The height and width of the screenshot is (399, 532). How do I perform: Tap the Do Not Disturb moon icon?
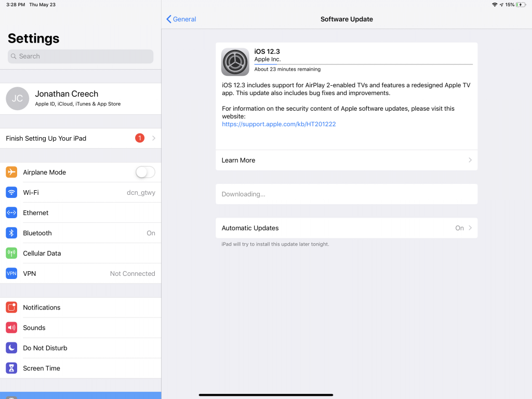click(11, 348)
